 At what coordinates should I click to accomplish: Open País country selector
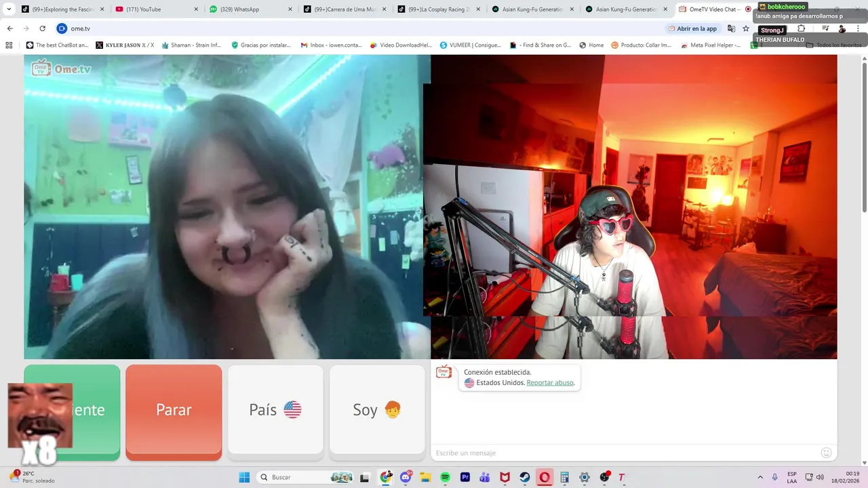tap(275, 410)
